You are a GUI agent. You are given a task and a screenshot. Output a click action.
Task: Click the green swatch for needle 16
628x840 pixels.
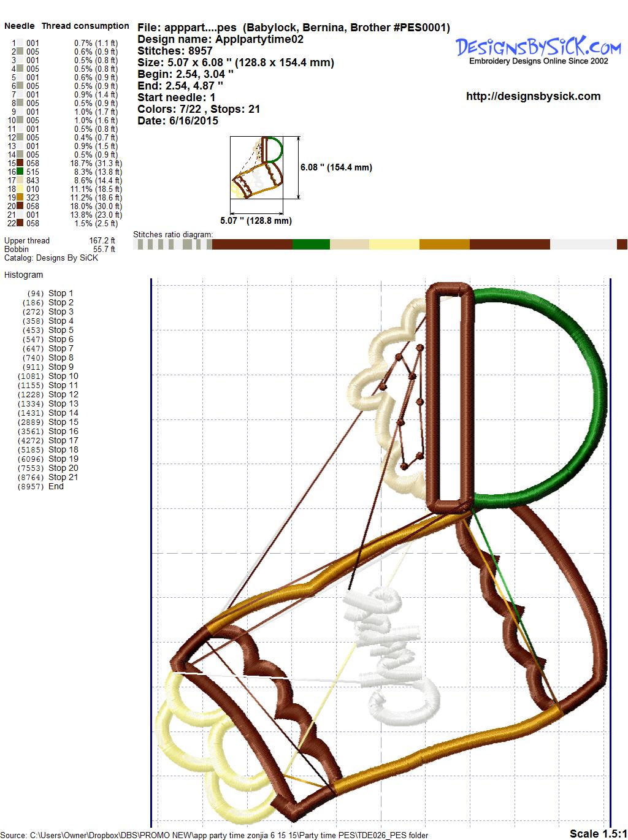pyautogui.click(x=20, y=172)
